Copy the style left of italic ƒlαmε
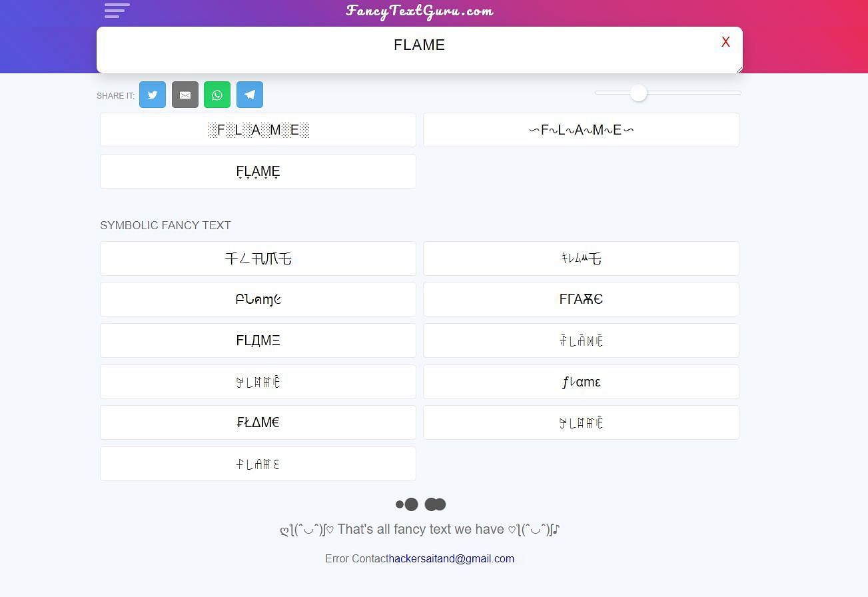The image size is (868, 597). 258,382
